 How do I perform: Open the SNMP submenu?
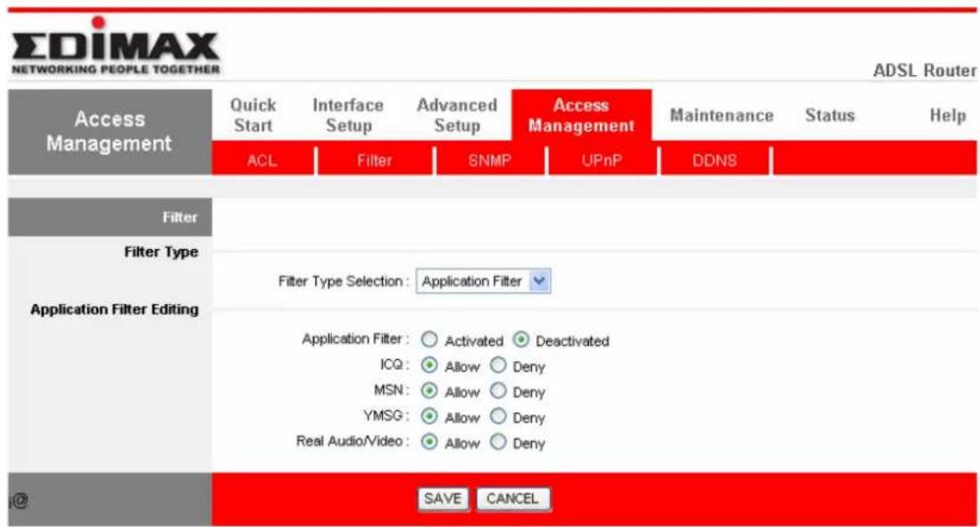[489, 161]
